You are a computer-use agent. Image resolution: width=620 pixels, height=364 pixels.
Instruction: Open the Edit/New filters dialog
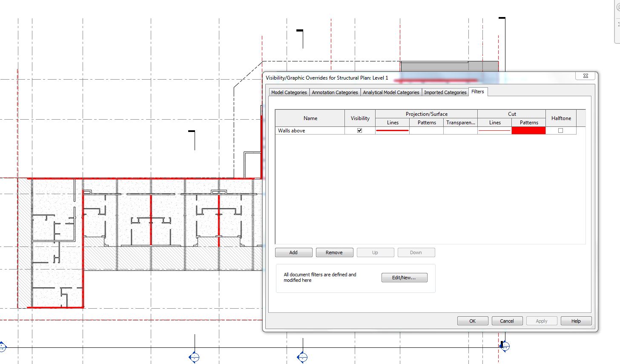(x=404, y=278)
